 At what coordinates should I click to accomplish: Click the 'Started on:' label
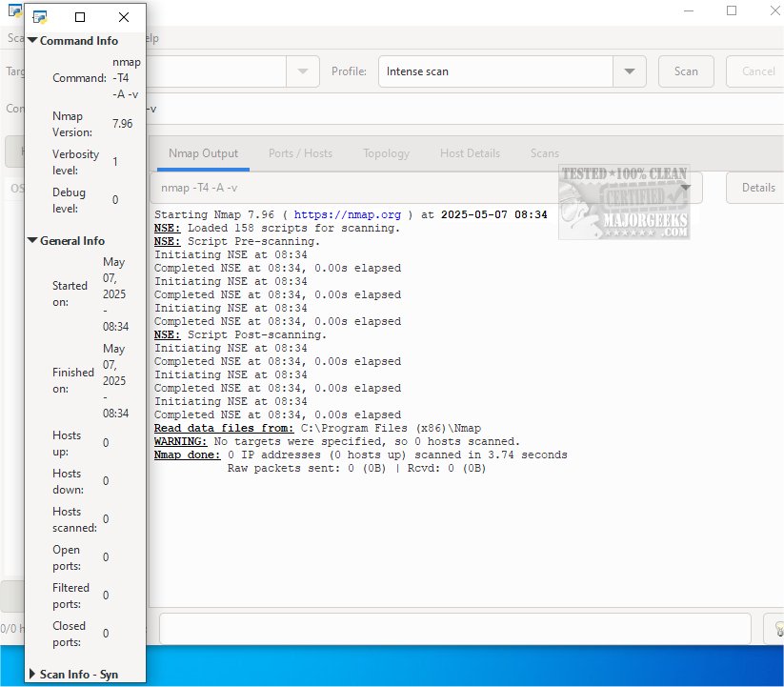pyautogui.click(x=70, y=294)
